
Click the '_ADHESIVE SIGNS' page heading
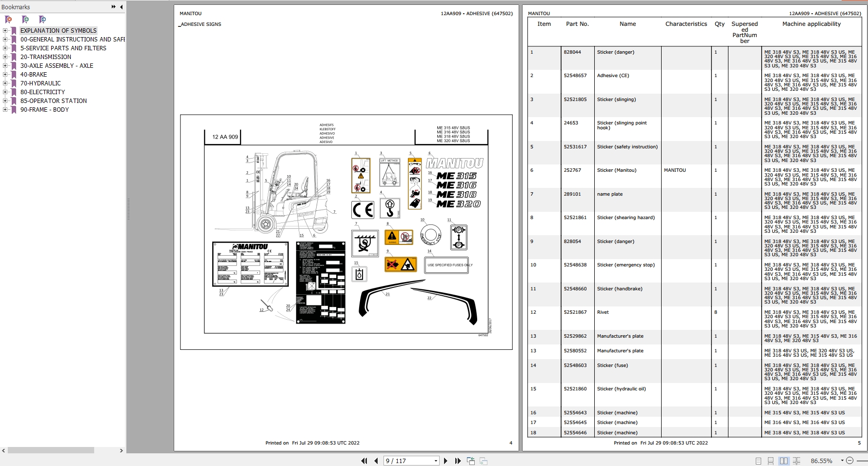tap(200, 24)
